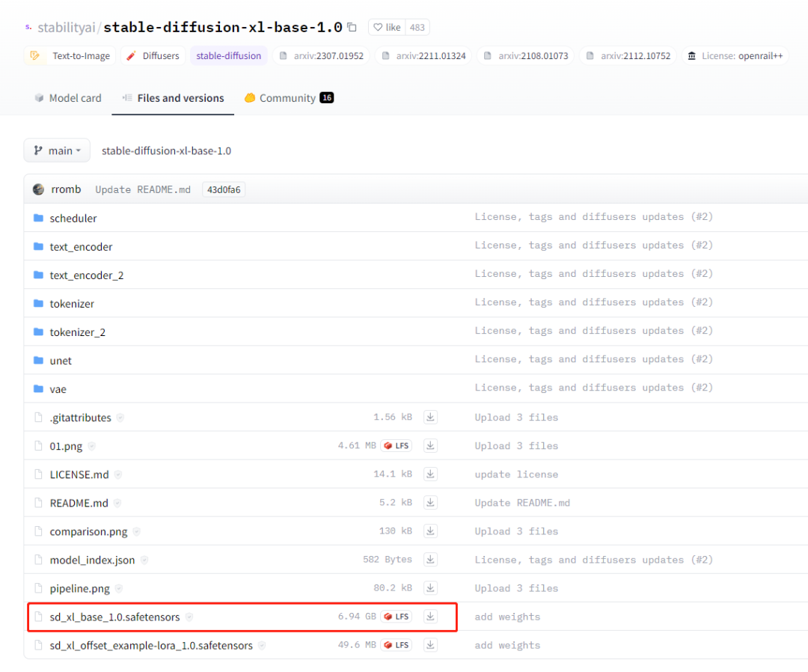Download sd_xl_offset_example-lora via its download icon
Viewport: 808px width, 672px height.
click(x=430, y=645)
